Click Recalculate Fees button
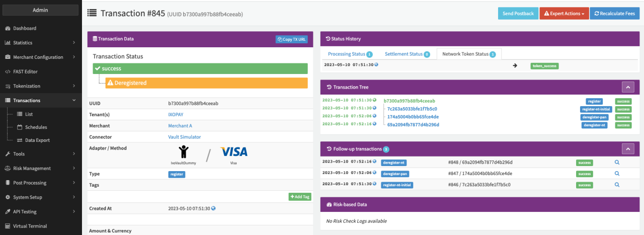 coord(614,14)
